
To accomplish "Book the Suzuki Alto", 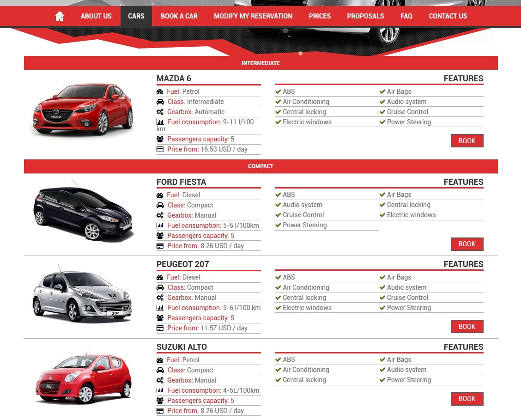I will tap(467, 399).
